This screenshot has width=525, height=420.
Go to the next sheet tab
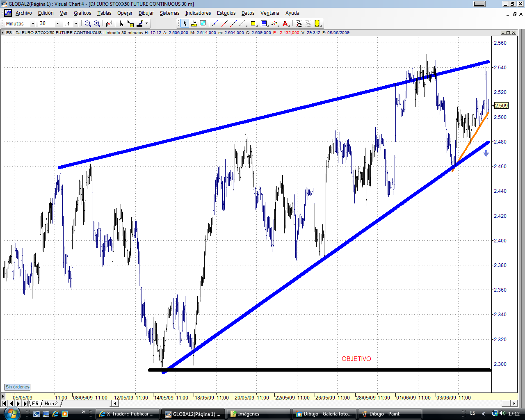pos(18,404)
